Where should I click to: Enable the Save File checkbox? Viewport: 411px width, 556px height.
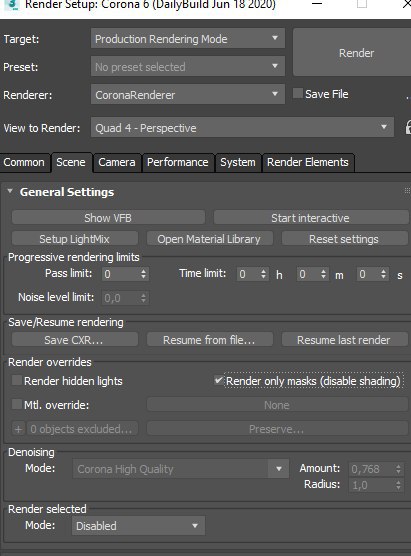tap(298, 94)
